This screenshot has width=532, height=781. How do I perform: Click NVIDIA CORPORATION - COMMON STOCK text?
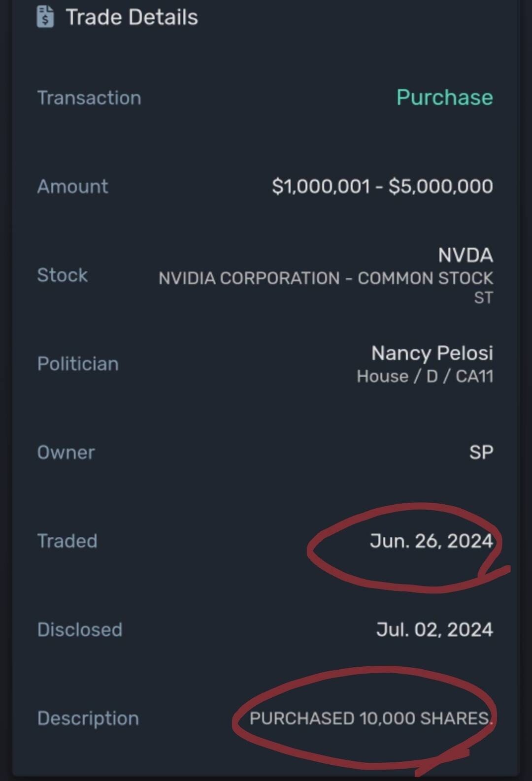pyautogui.click(x=325, y=278)
